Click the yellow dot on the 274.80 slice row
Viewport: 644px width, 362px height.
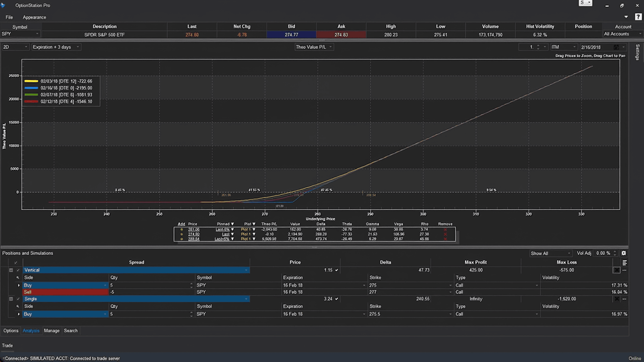(181, 234)
